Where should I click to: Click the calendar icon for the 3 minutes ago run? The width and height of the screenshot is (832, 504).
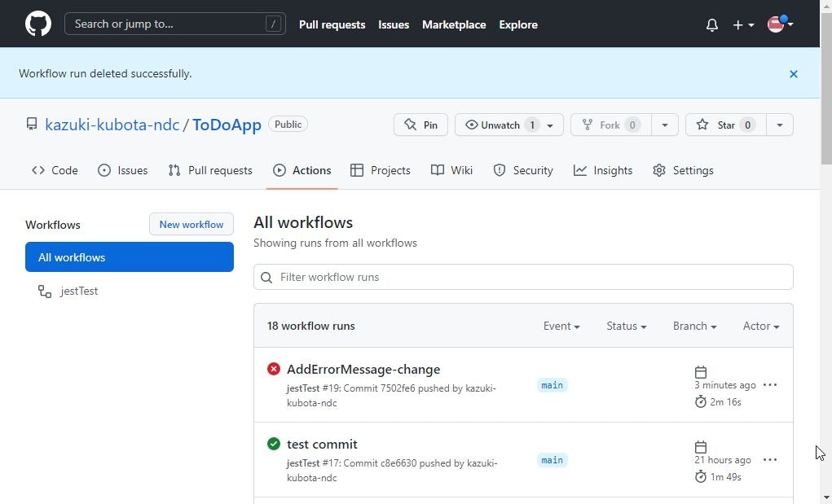(x=701, y=372)
